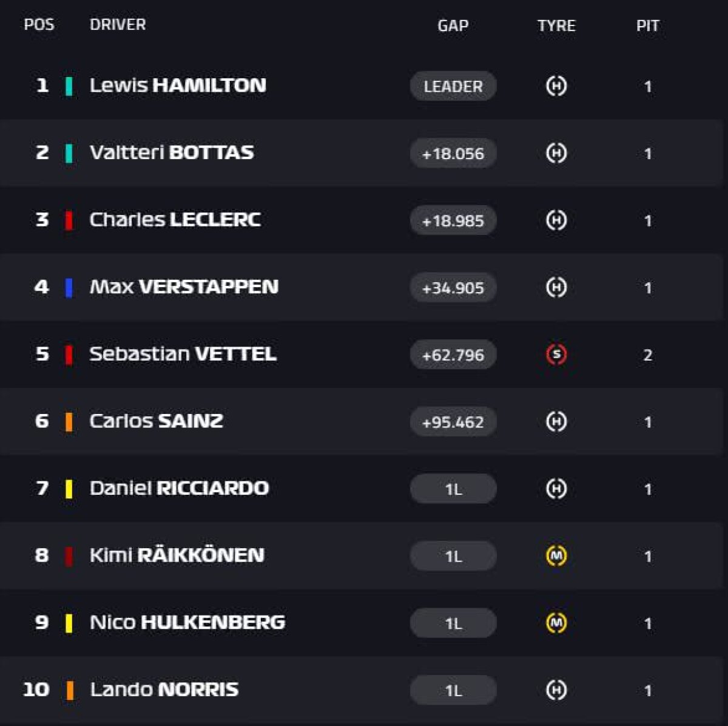Click Norris's hard tyre icon

[x=556, y=690]
